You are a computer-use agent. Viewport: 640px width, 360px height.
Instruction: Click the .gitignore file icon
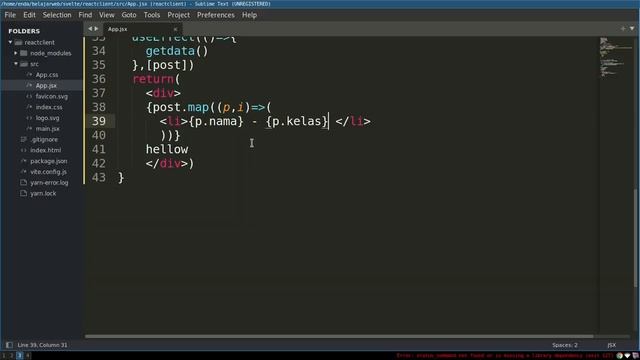pos(23,140)
